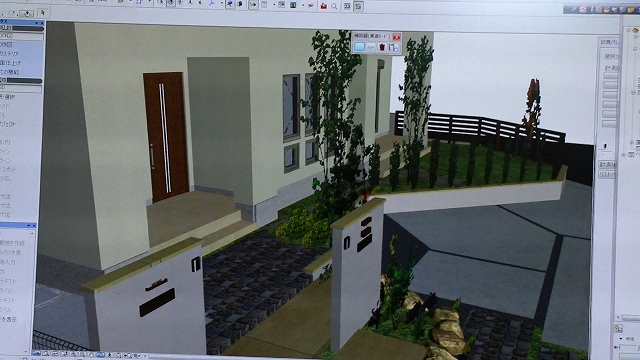Click the リスト button in right panel
640x360 pixels.
point(607,174)
